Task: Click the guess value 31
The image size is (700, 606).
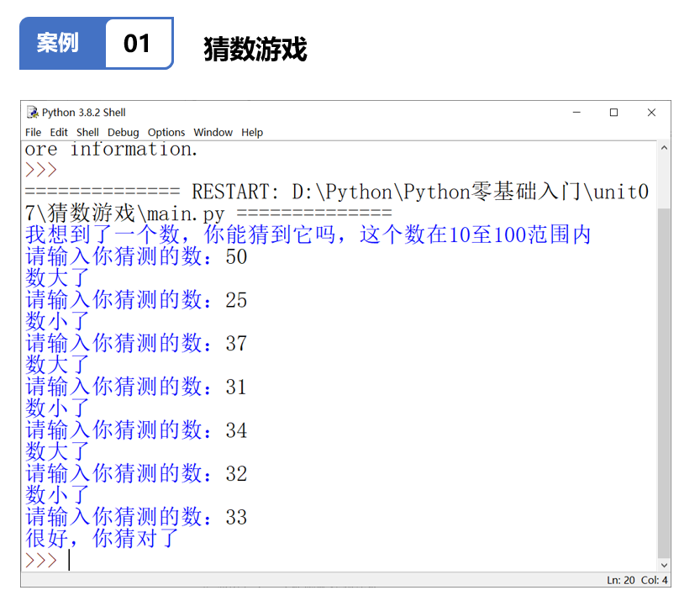Action: (235, 387)
